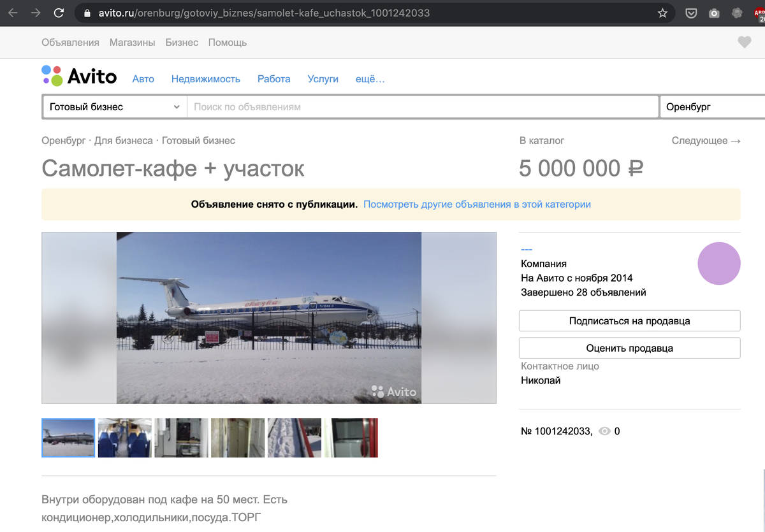Open the Работа category
This screenshot has height=532, width=765.
[274, 79]
